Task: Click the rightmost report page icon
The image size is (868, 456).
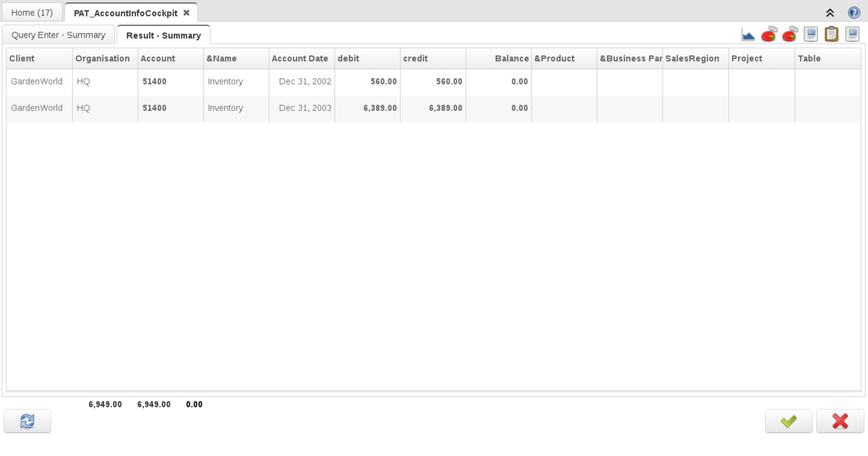Action: 852,34
